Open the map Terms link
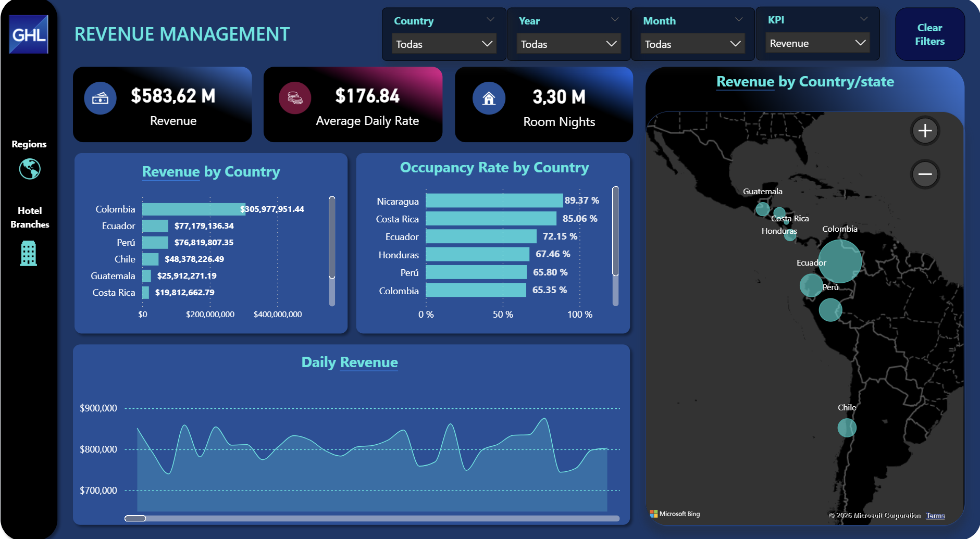This screenshot has width=980, height=539. tap(935, 516)
